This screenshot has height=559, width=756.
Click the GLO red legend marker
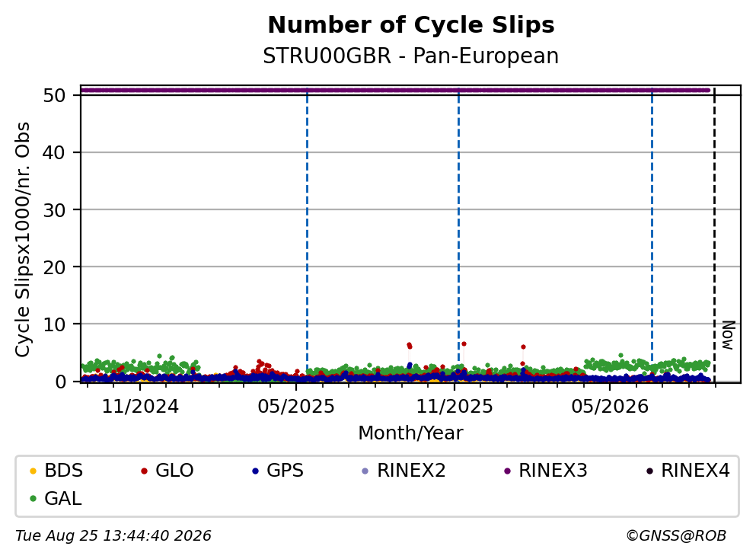pos(144,471)
